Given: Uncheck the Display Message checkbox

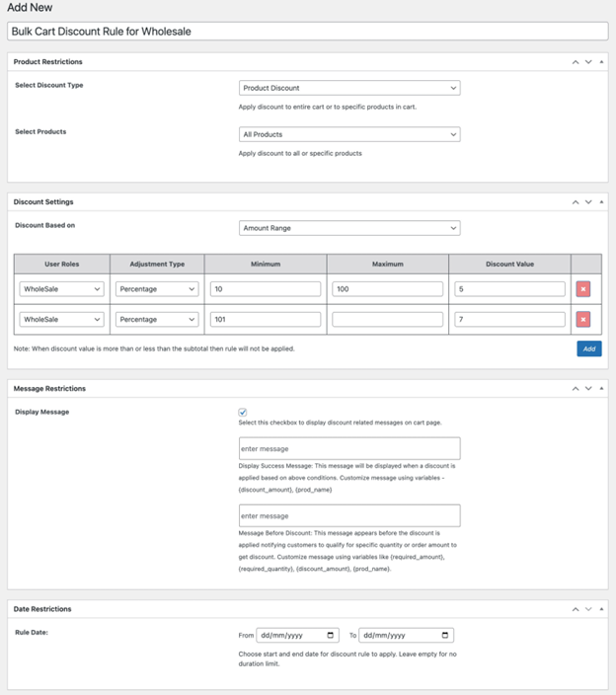Looking at the screenshot, I should coord(243,412).
